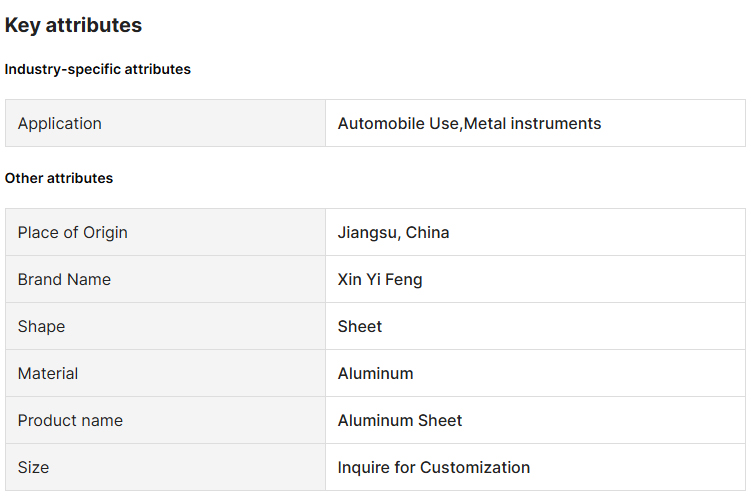Click the Xin Yi Feng brand value
This screenshot has height=498, width=755.
[380, 280]
